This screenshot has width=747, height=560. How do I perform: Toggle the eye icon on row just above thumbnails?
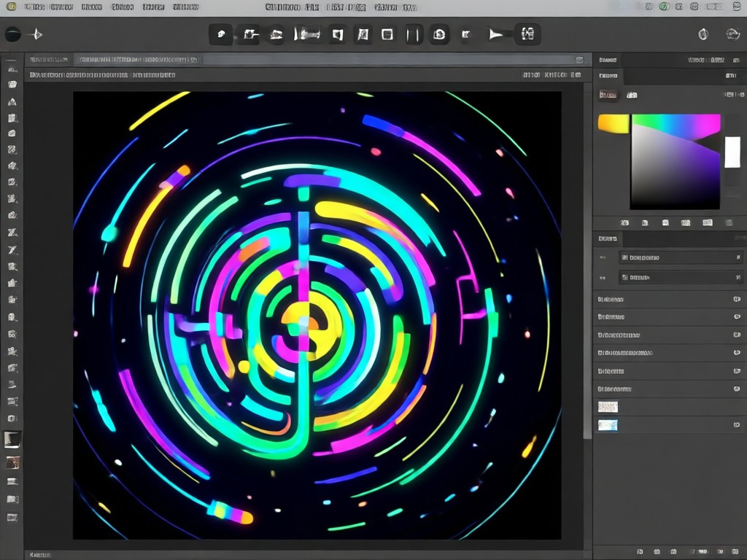pyautogui.click(x=737, y=389)
